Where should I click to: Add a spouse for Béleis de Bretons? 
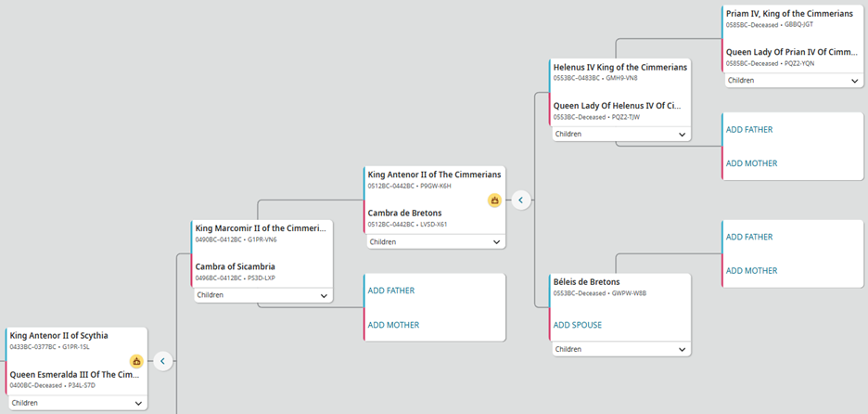[x=579, y=325]
